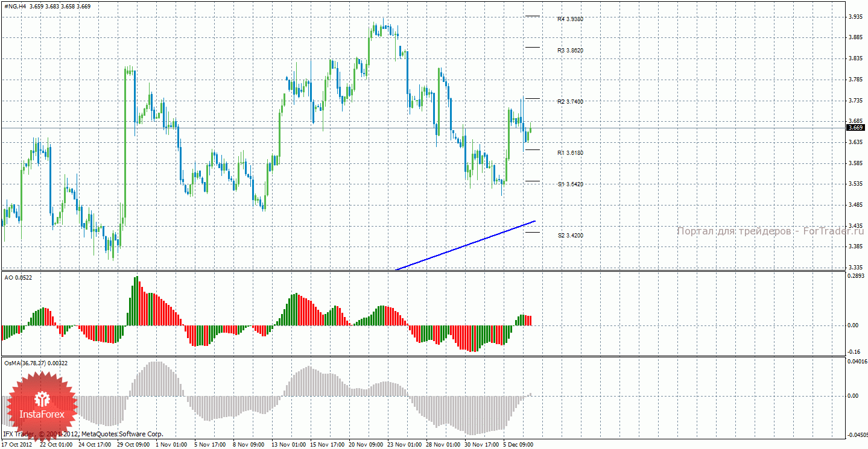Viewport: 868px width, 449px height.
Task: Click price axis value 3.835
Action: click(x=855, y=58)
